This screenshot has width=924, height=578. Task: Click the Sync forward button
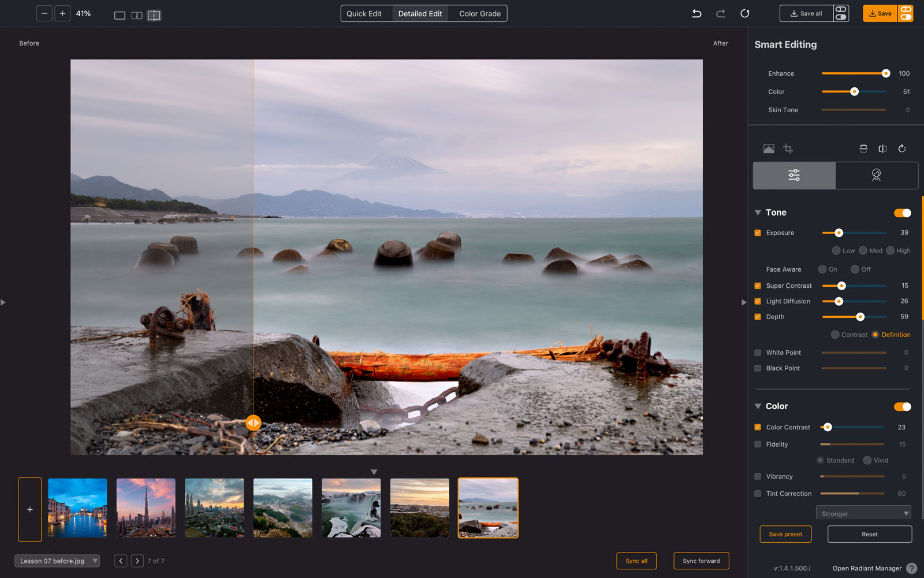click(701, 561)
